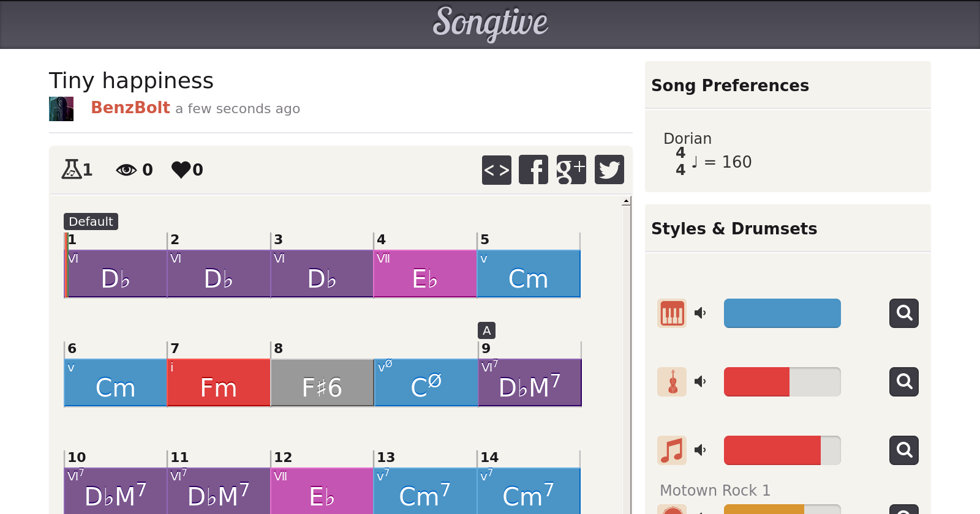
Task: Share song on Google Plus
Action: click(571, 169)
